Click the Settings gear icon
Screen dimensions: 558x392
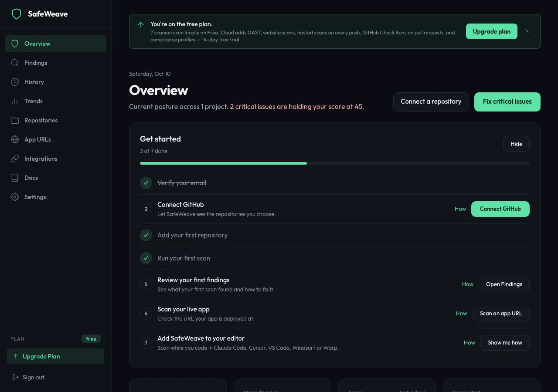15,197
